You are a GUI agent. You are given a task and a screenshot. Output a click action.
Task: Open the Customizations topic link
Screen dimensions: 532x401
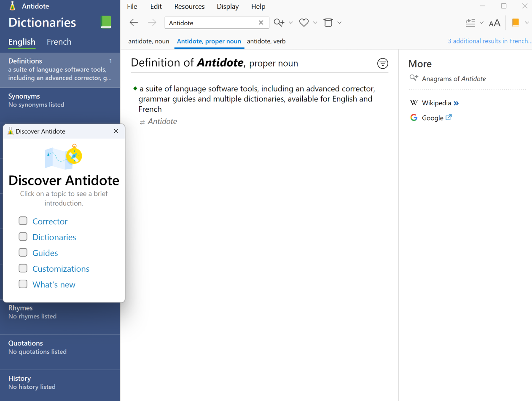click(61, 269)
